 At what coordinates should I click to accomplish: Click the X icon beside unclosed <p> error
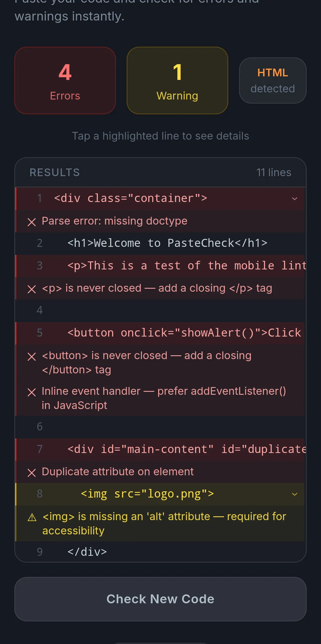click(x=32, y=289)
